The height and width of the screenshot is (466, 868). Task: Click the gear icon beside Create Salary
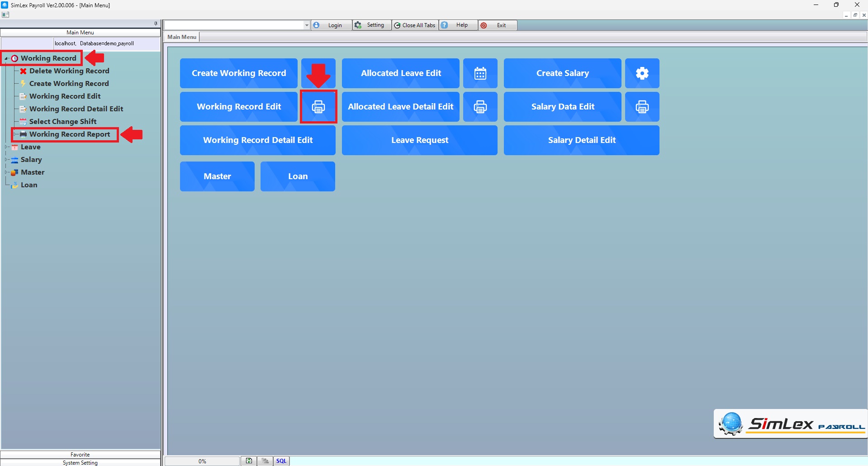(642, 73)
